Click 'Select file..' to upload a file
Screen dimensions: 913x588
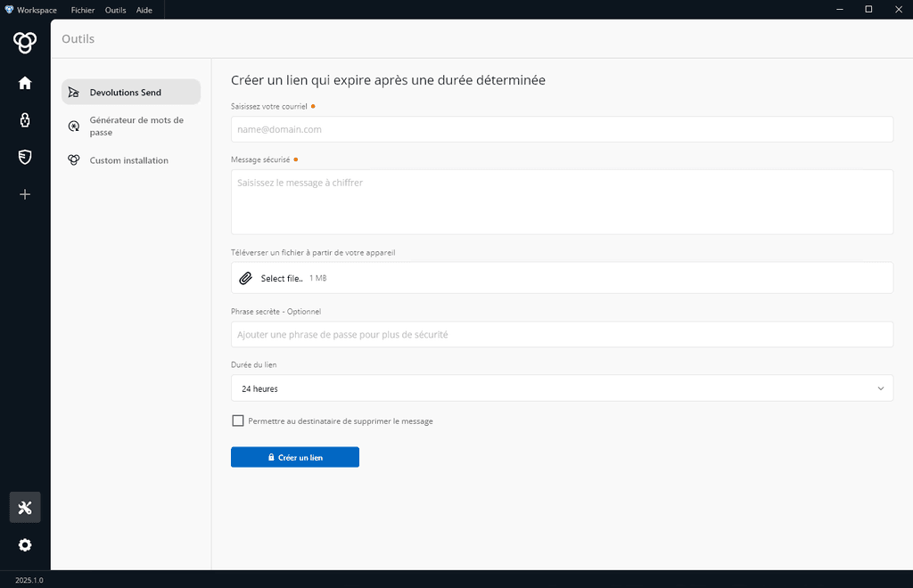282,279
